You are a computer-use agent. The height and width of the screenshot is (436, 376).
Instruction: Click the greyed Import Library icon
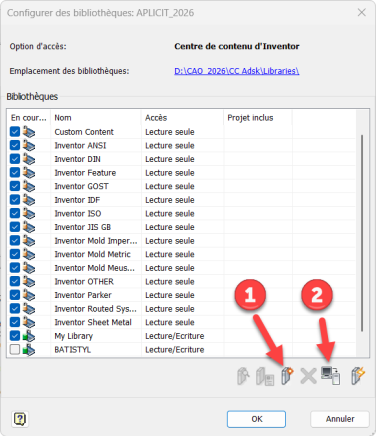click(x=243, y=376)
